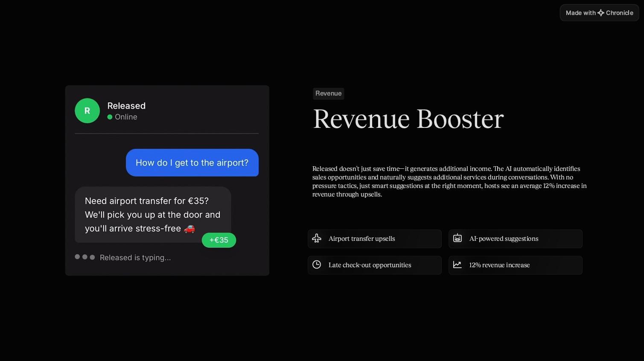Screen dimensions: 644x361
Task: Click the green Online status dot
Action: [110, 117]
